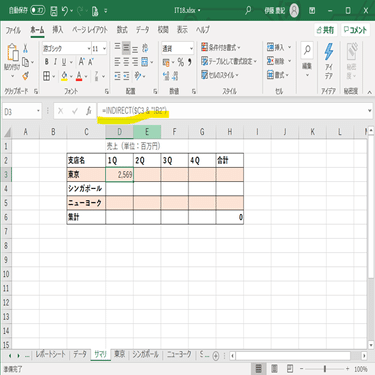
Task: Switch to Page Break Preview icon
Action: point(290,369)
